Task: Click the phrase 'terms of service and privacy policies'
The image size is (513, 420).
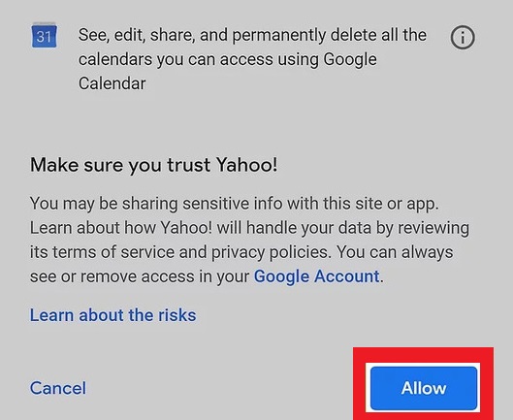Action: click(x=190, y=252)
